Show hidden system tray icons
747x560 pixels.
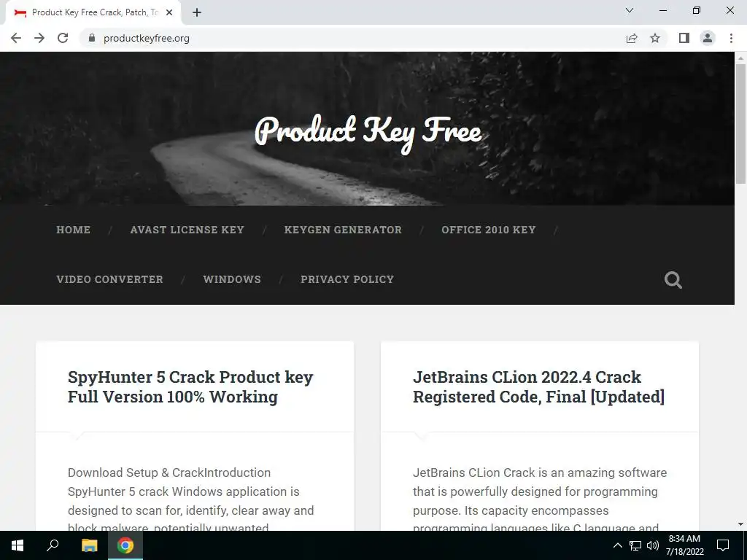(617, 545)
